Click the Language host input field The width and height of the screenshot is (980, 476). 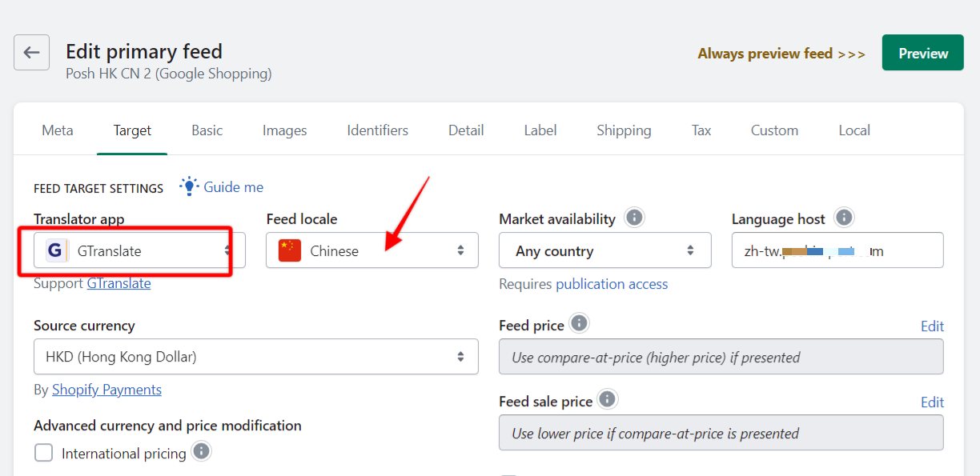837,250
